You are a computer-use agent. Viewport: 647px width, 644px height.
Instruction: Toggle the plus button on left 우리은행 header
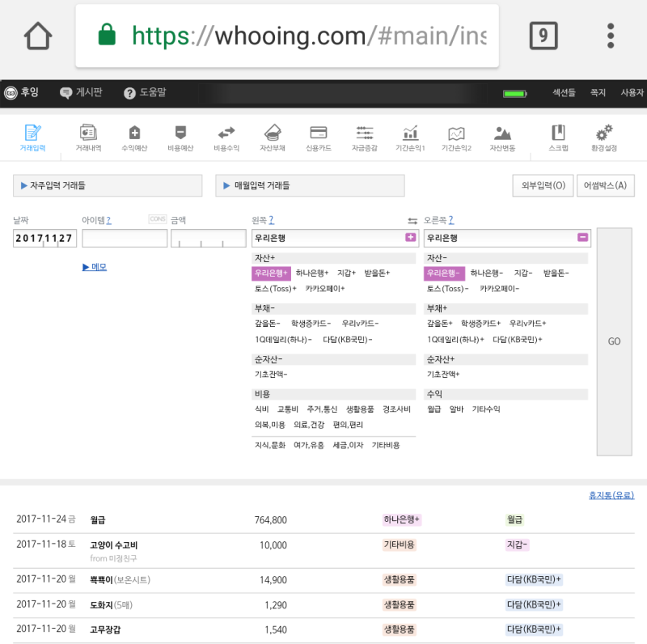point(411,238)
